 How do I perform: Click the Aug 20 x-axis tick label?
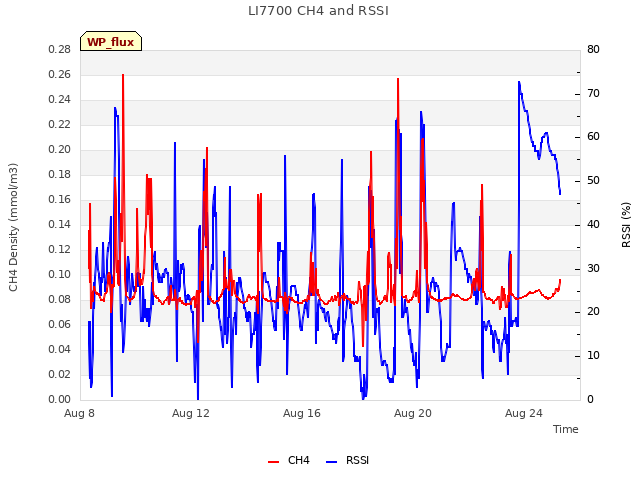point(413,413)
